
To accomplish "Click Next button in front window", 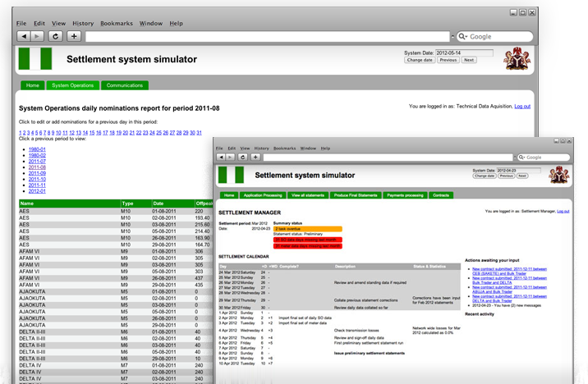I will [522, 176].
